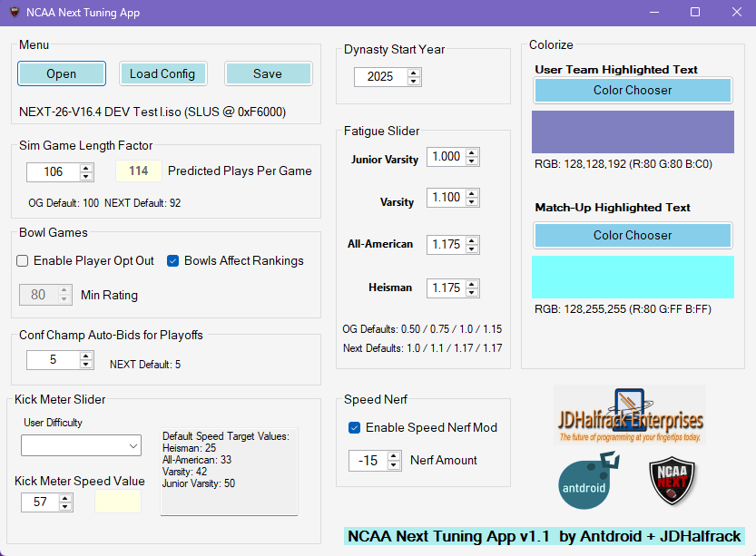The image size is (756, 556).
Task: Click the NCAA NEXT shield logo
Action: (x=673, y=481)
